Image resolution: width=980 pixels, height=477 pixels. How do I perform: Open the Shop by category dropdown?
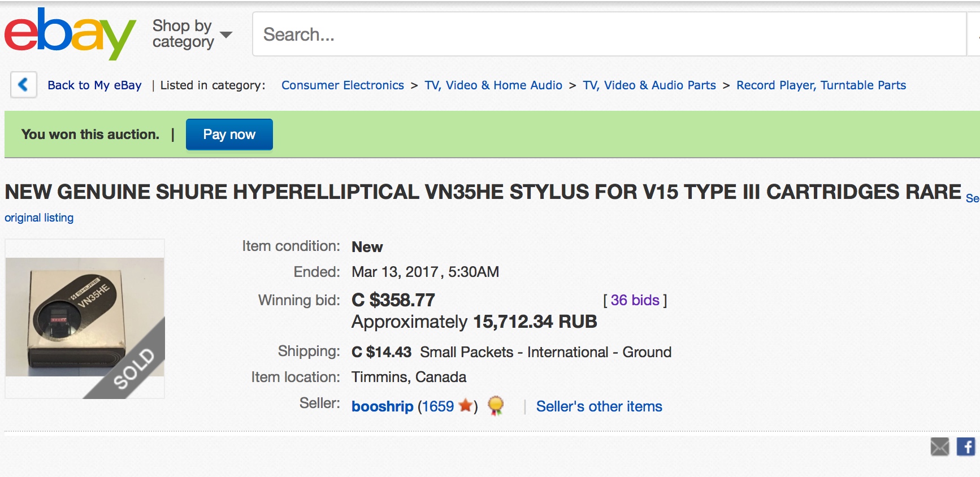[x=192, y=34]
